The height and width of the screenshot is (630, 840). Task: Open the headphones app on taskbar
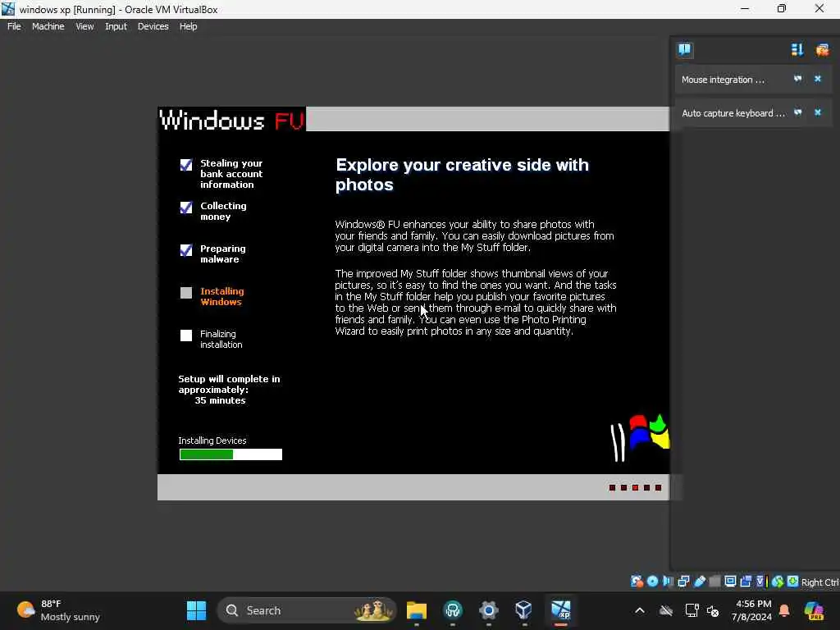(453, 610)
